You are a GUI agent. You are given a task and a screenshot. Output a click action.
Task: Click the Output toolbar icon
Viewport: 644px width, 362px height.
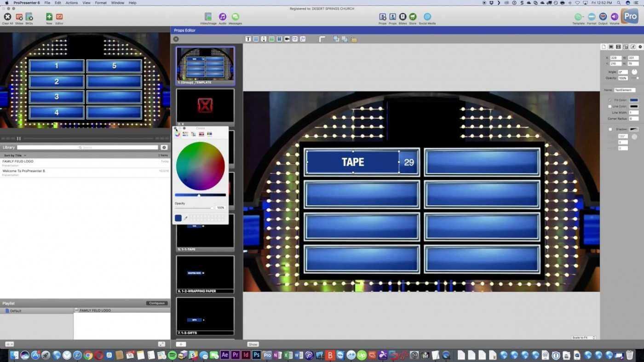coord(603,17)
